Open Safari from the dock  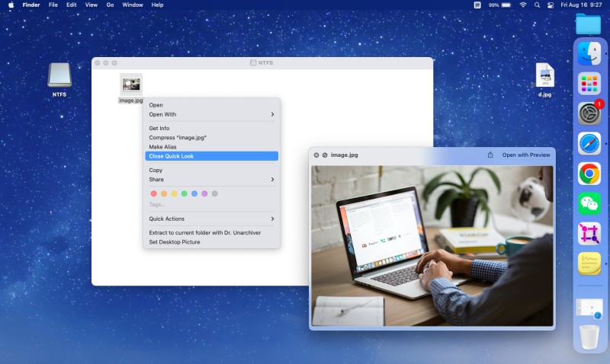[x=589, y=143]
